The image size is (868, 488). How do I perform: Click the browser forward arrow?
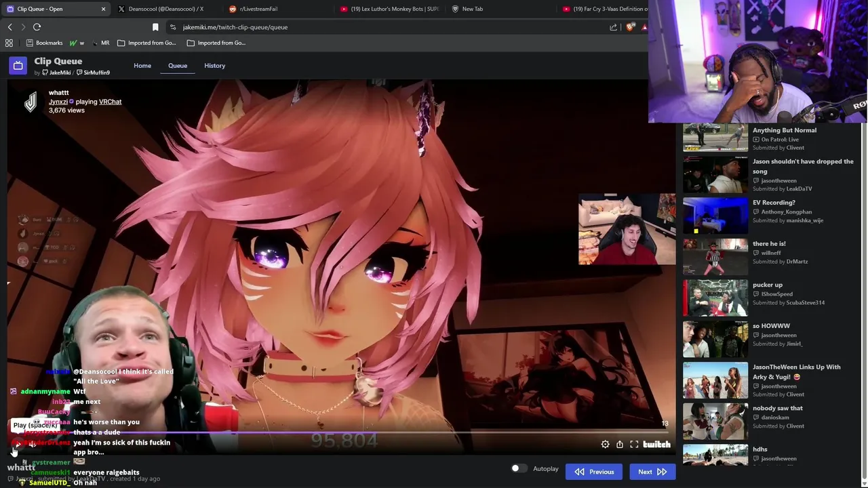(23, 27)
